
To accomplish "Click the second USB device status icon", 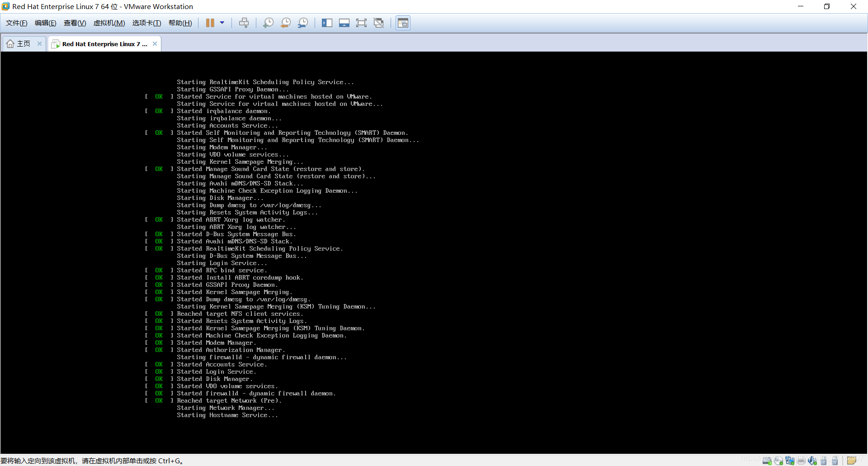I will 835,461.
